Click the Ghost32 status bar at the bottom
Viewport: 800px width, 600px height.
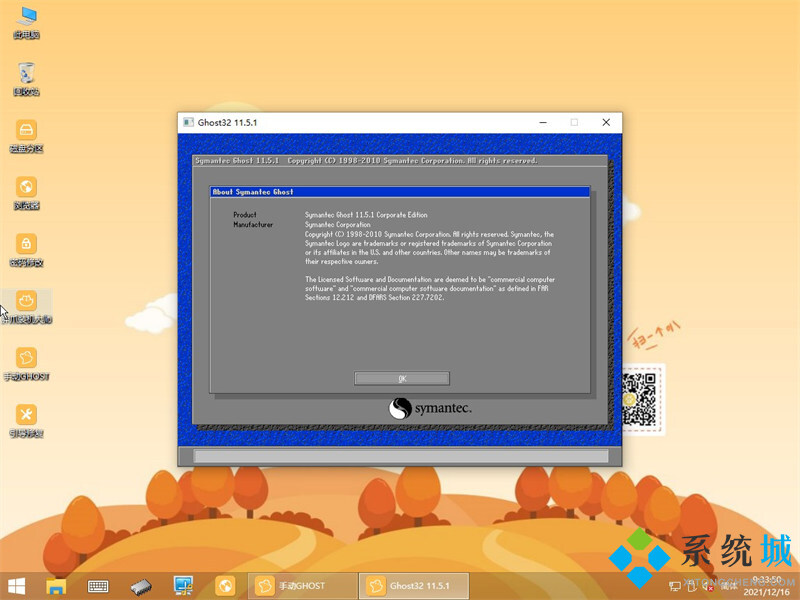401,456
